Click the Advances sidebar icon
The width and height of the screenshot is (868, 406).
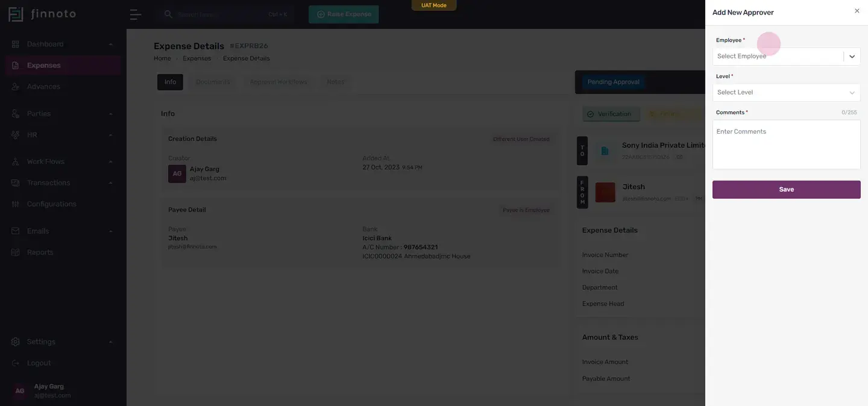(16, 87)
